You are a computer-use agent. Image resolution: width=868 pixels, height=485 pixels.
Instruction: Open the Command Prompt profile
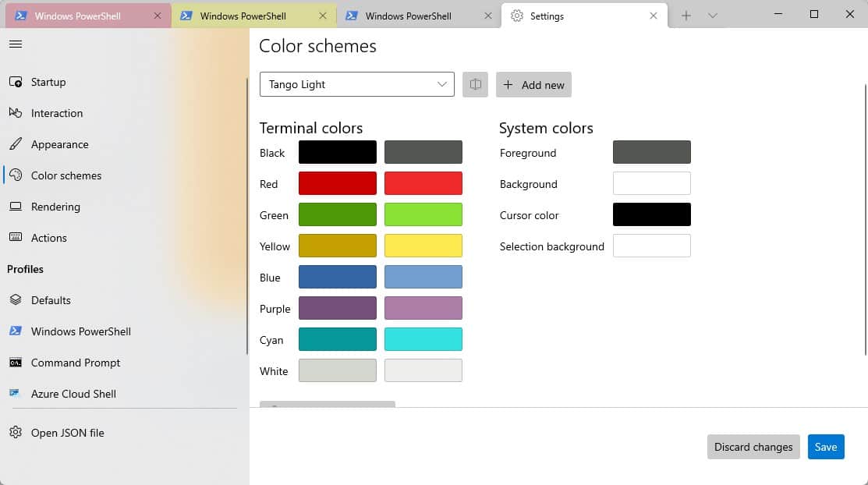(76, 363)
